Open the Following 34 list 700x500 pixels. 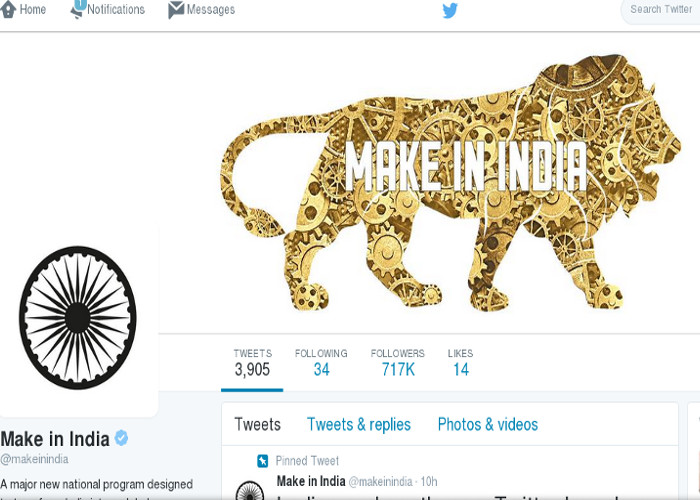click(x=321, y=362)
